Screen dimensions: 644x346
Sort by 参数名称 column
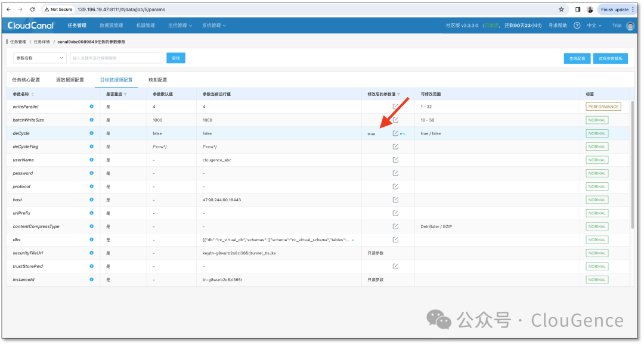(x=32, y=94)
